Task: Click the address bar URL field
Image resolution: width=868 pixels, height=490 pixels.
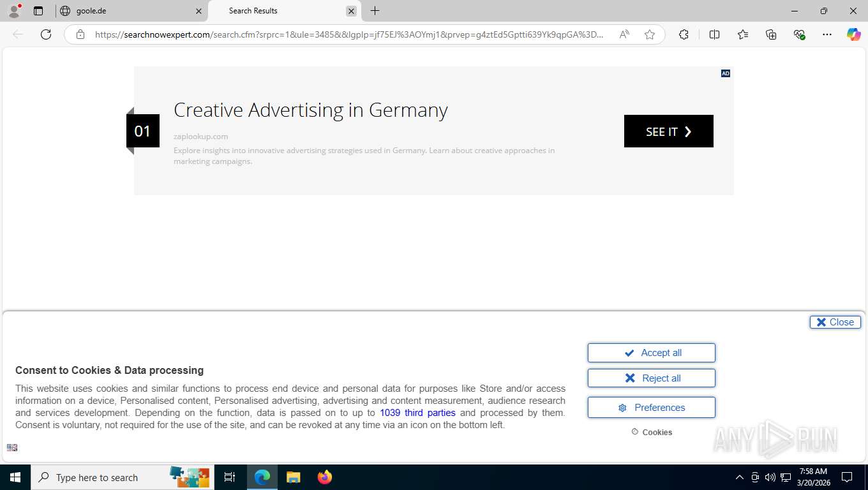Action: tap(349, 34)
